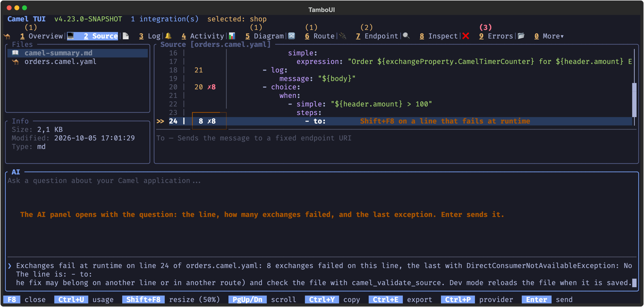Click the 'simple:' text on line 16

tap(303, 53)
